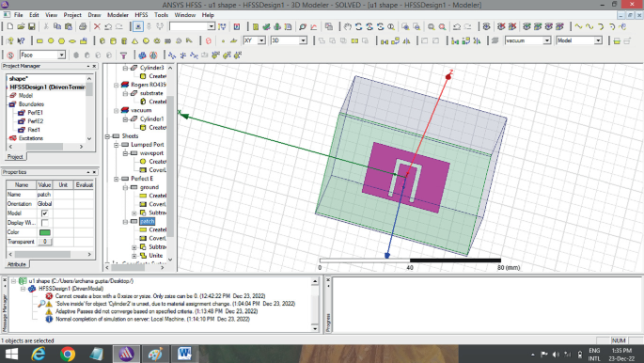Collapse the Perfect E tree node
This screenshot has height=363, width=644.
pos(117,179)
